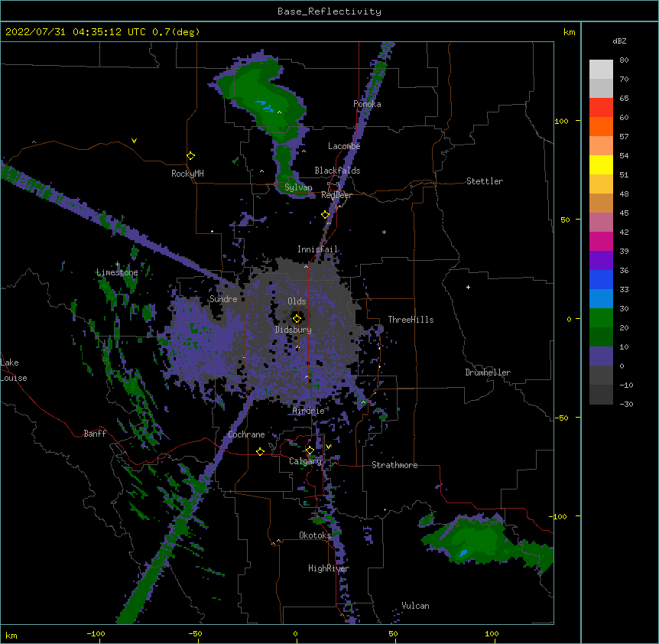Screen dimensions: 659x644
Task: Click the Strathmore city label
Action: tap(394, 465)
